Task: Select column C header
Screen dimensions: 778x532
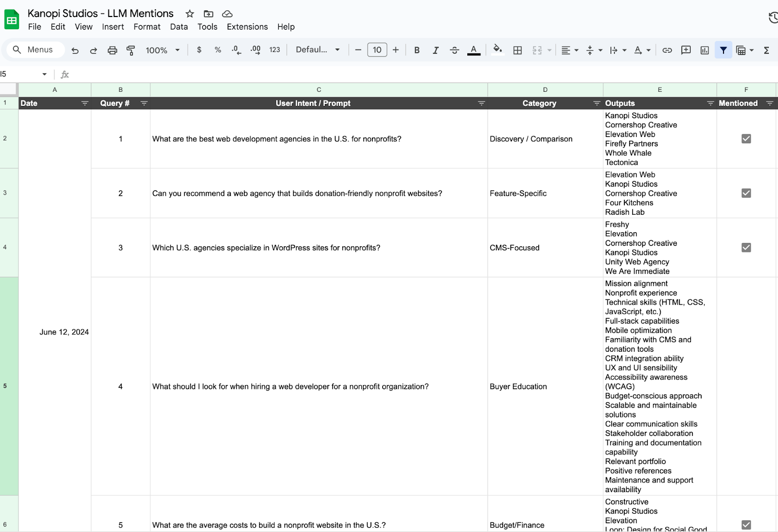Action: [x=319, y=90]
